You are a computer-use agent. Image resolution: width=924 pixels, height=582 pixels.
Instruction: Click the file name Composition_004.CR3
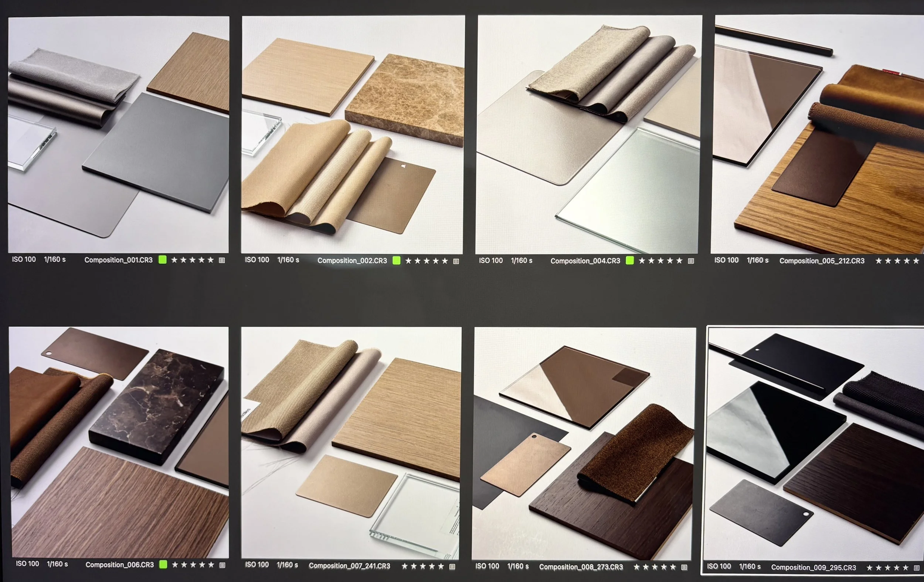click(x=585, y=261)
